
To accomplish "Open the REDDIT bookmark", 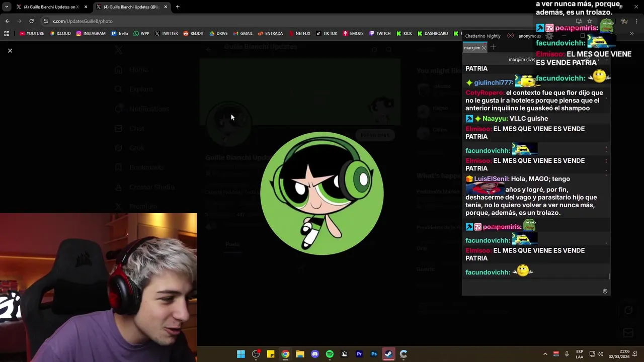I will [x=193, y=34].
